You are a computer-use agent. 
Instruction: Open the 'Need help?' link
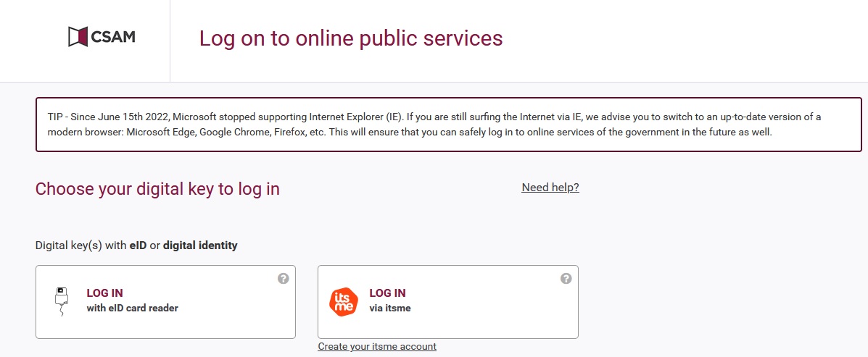550,188
